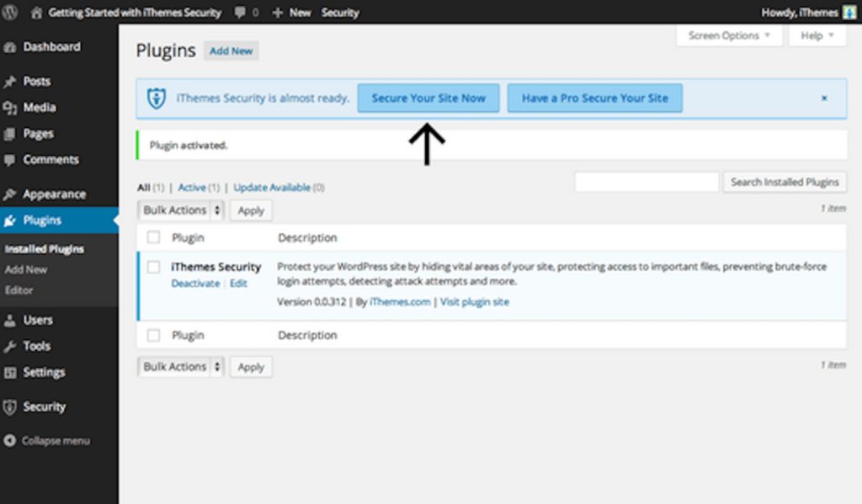Select the Add New submenu item
The width and height of the screenshot is (862, 504).
(26, 270)
